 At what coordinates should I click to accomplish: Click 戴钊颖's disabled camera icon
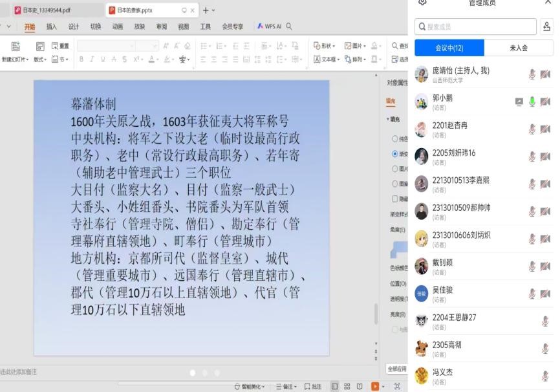(545, 266)
